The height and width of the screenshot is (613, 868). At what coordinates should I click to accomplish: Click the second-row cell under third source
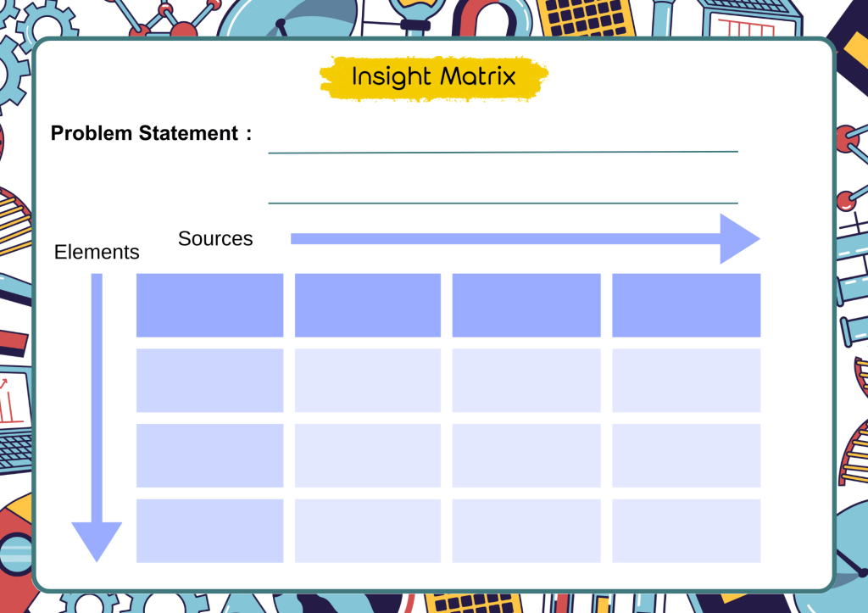526,455
